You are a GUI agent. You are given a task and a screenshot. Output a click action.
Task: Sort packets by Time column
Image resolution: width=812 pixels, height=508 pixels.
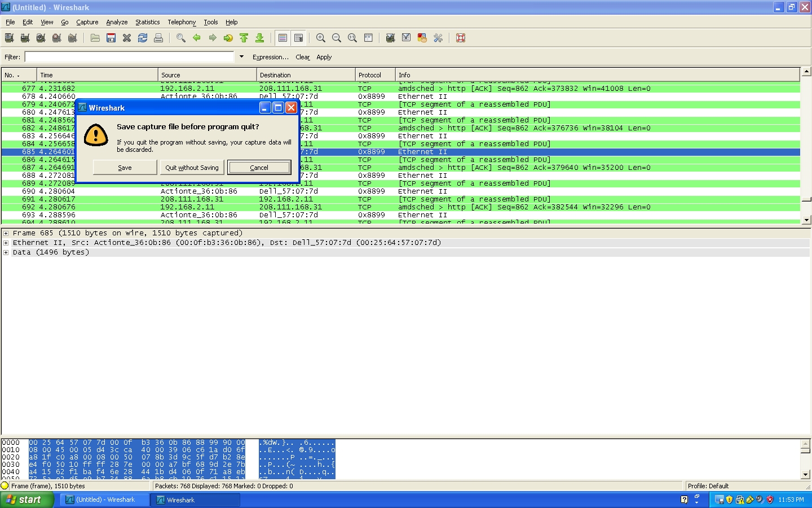point(98,75)
